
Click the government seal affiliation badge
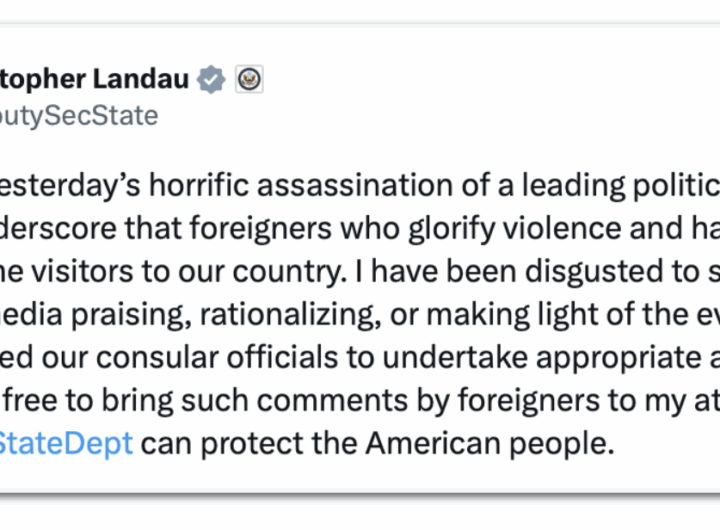click(x=249, y=80)
